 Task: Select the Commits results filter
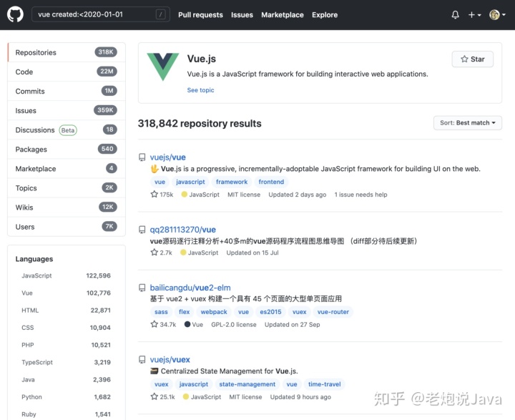click(x=67, y=91)
